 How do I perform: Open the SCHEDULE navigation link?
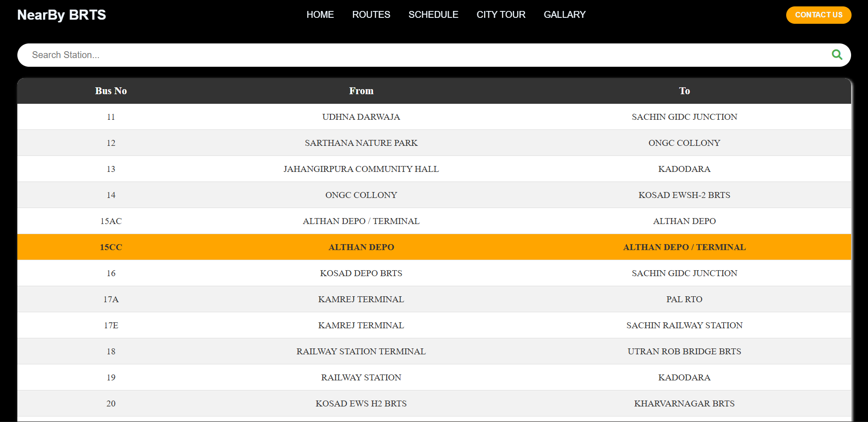coord(433,15)
